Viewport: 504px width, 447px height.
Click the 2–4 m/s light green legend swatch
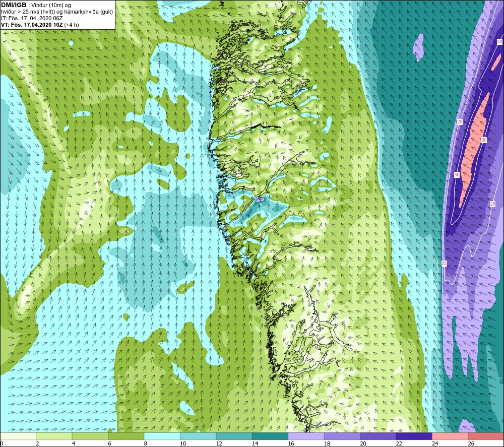tap(54, 436)
